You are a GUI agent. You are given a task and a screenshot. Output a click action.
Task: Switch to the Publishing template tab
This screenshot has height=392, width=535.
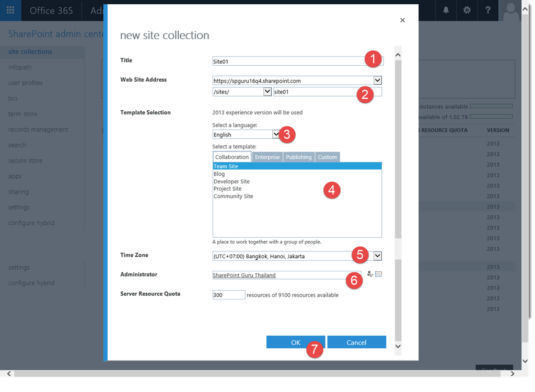click(x=298, y=157)
